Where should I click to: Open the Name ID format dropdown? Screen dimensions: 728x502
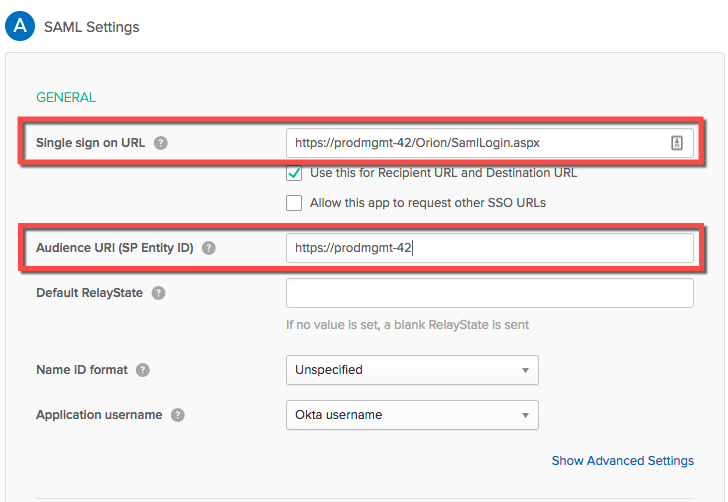(x=412, y=370)
